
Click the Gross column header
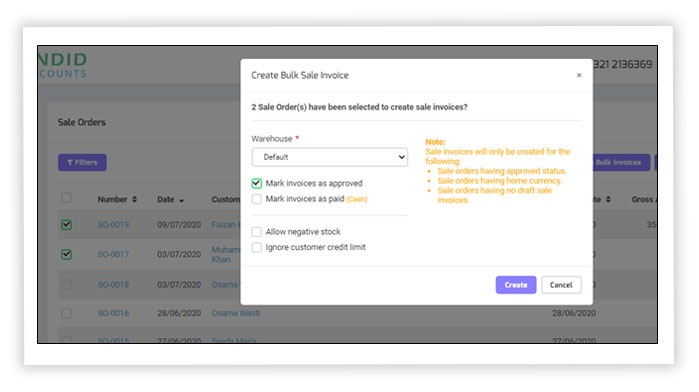[x=644, y=199]
